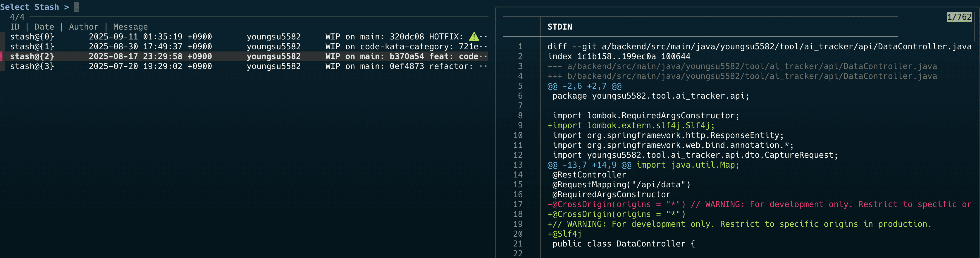Click the 4/4 match counter
This screenshot has height=258, width=980.
17,17
